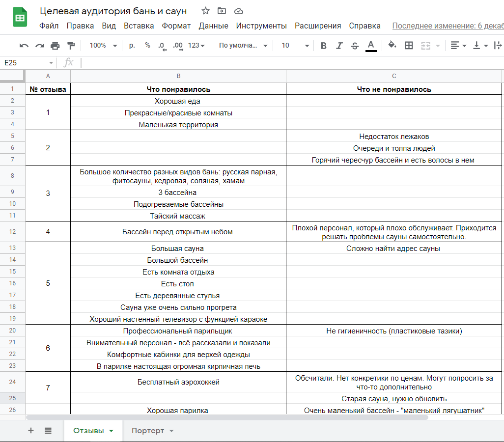504x442 pixels.
Task: Check the cloud save status icon
Action: coord(239,11)
